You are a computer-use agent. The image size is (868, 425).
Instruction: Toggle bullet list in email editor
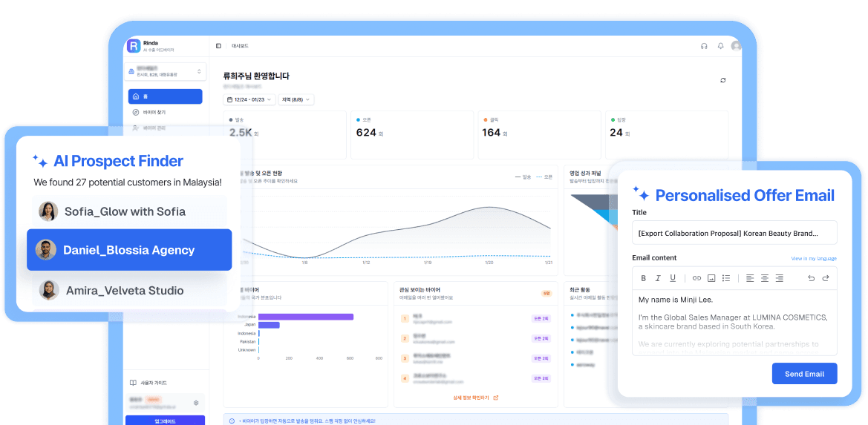(x=726, y=278)
